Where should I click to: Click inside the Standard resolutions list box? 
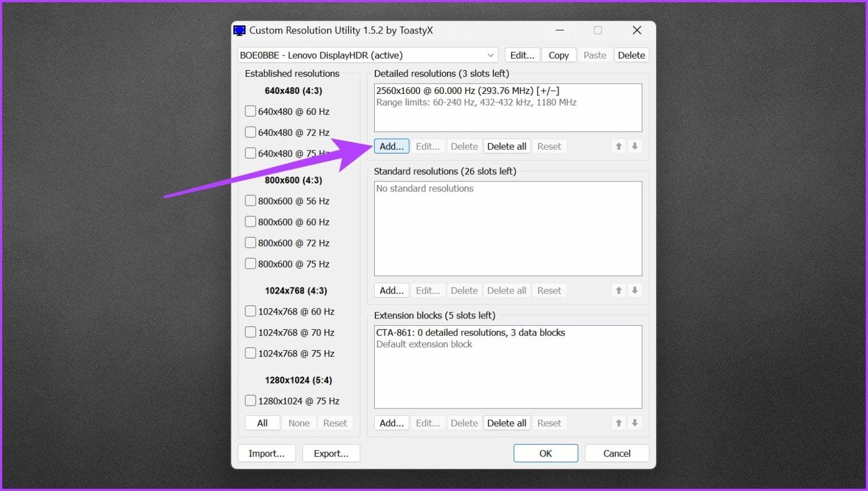(508, 229)
